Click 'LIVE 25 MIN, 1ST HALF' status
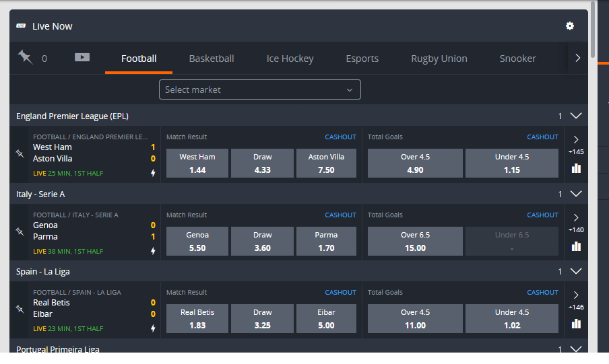The width and height of the screenshot is (609, 364). pos(68,173)
